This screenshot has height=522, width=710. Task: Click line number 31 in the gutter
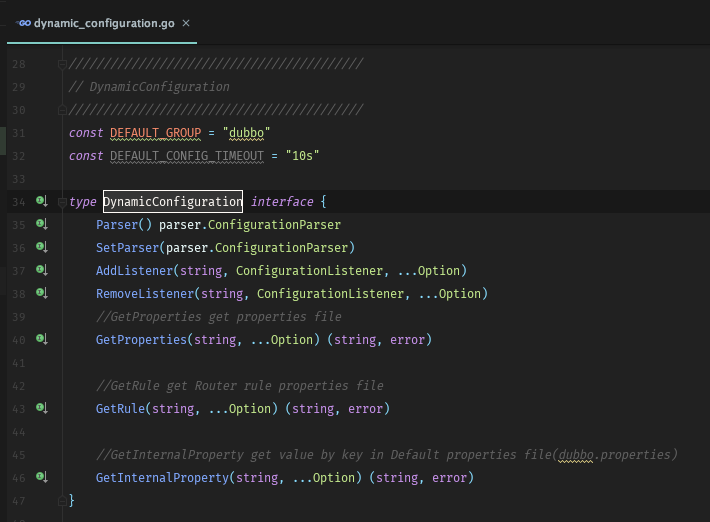click(19, 134)
